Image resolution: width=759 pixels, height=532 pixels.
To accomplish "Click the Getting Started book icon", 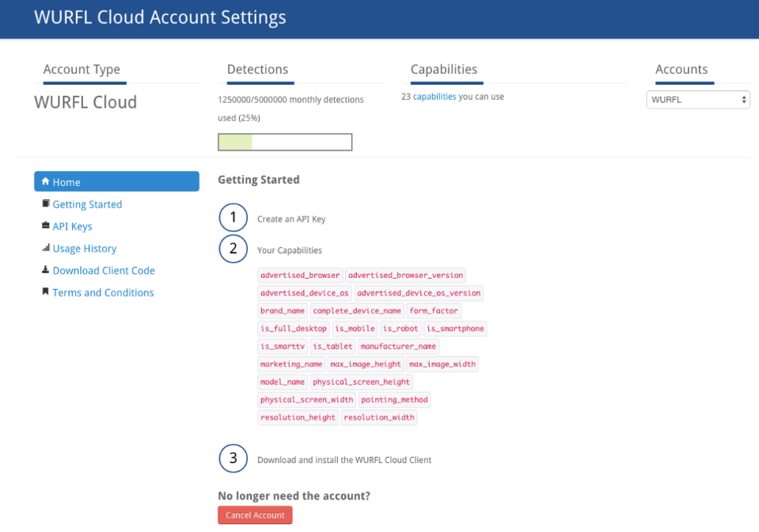I will (45, 203).
